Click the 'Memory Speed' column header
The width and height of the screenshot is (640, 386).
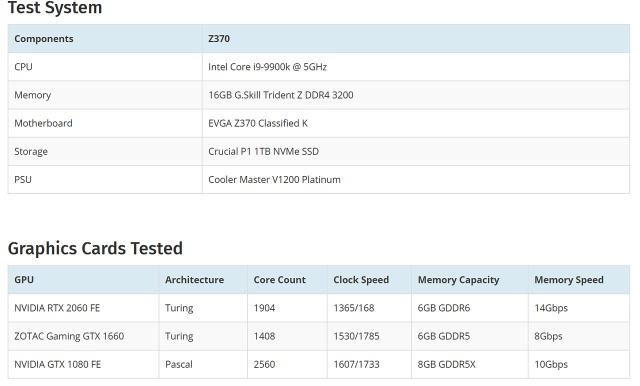[569, 280]
